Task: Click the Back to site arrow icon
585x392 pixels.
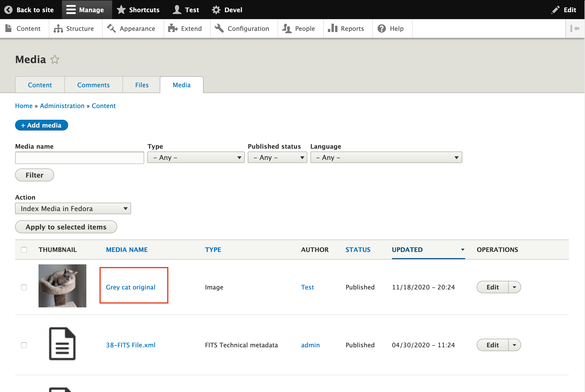Action: [x=8, y=10]
